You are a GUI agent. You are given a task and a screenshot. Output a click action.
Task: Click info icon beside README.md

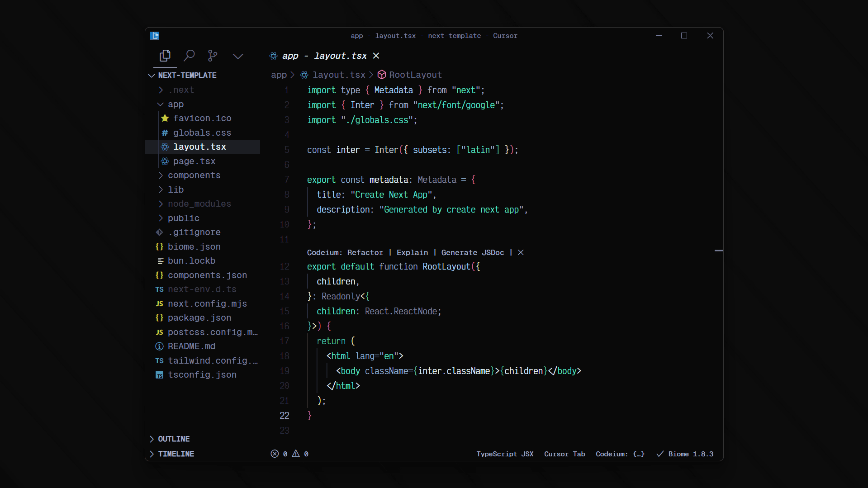(x=159, y=346)
